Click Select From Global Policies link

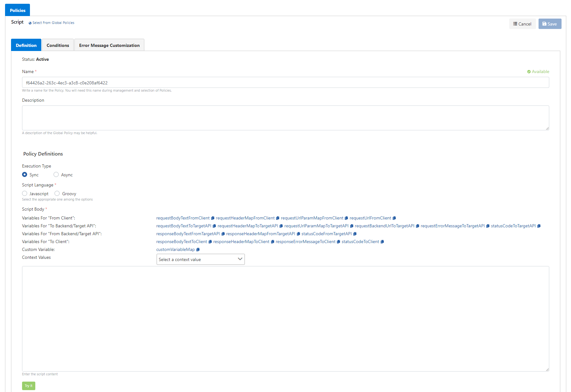click(53, 23)
